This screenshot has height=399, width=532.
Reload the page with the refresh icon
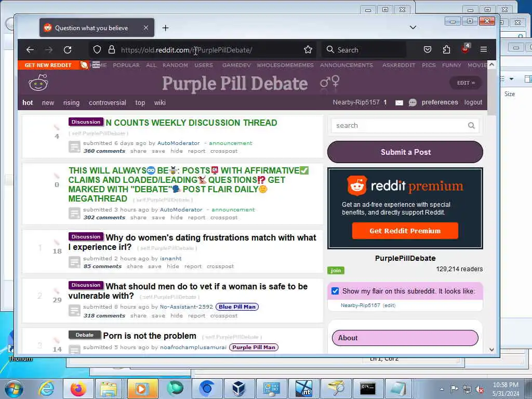68,50
